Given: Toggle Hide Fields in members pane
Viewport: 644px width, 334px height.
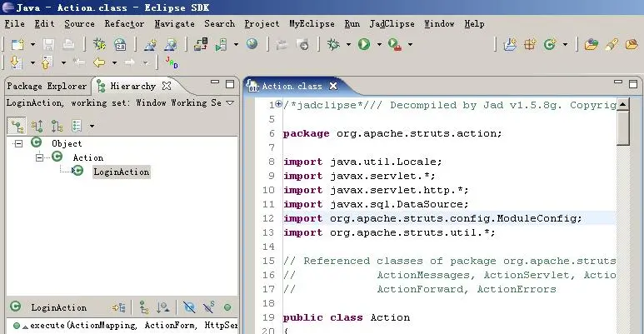Looking at the screenshot, I should click(189, 307).
